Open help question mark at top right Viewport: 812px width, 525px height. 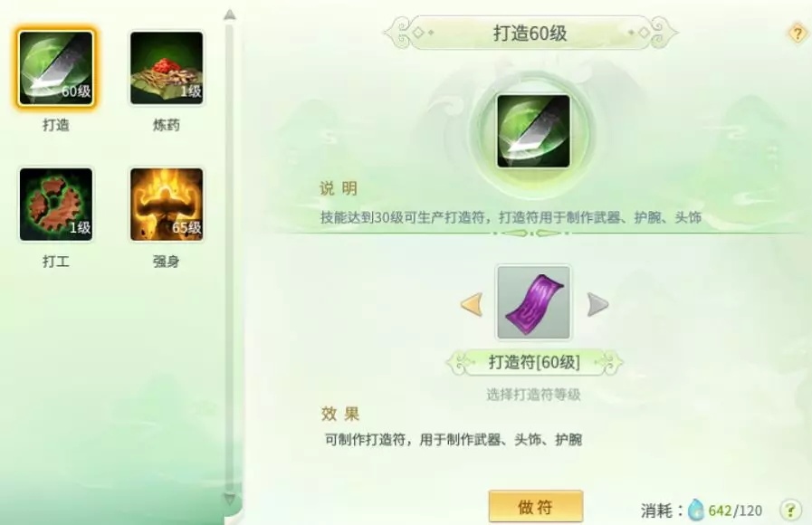point(798,33)
